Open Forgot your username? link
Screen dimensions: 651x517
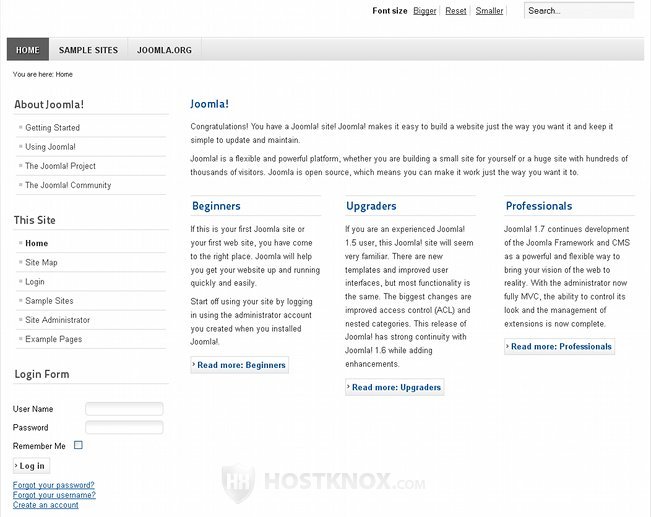coord(54,495)
